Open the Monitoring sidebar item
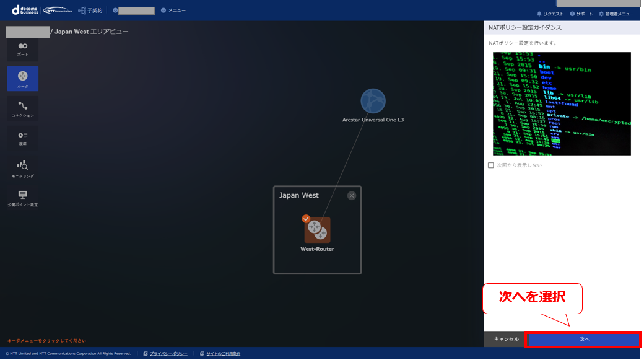This screenshot has width=644, height=360. point(22,169)
